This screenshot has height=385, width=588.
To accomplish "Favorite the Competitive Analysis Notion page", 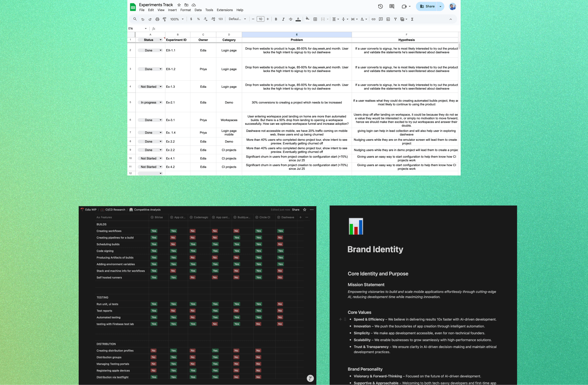I will tap(304, 210).
